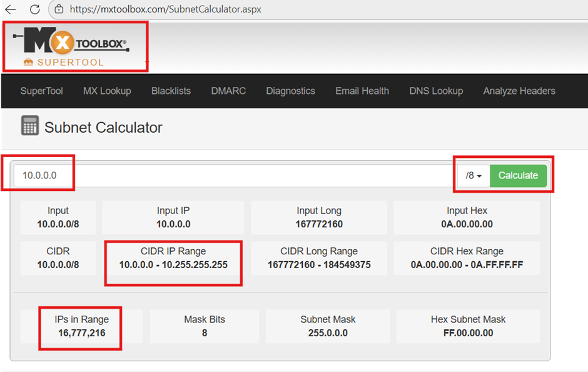Open the /8 CIDR prefix dropdown

474,176
